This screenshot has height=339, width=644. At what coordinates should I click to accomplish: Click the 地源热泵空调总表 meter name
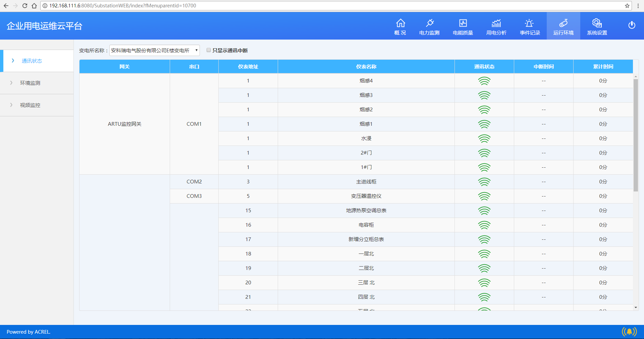tap(366, 211)
